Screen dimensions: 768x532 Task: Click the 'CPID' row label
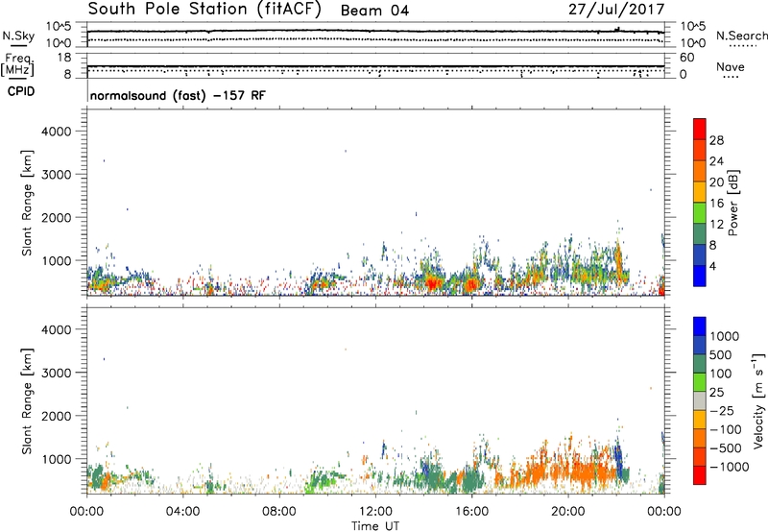[x=21, y=91]
